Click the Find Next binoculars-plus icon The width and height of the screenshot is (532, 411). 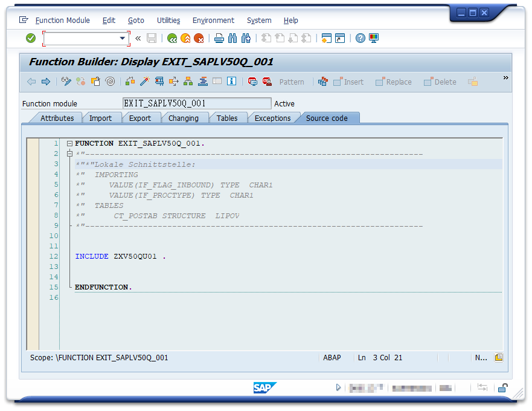[x=246, y=38]
